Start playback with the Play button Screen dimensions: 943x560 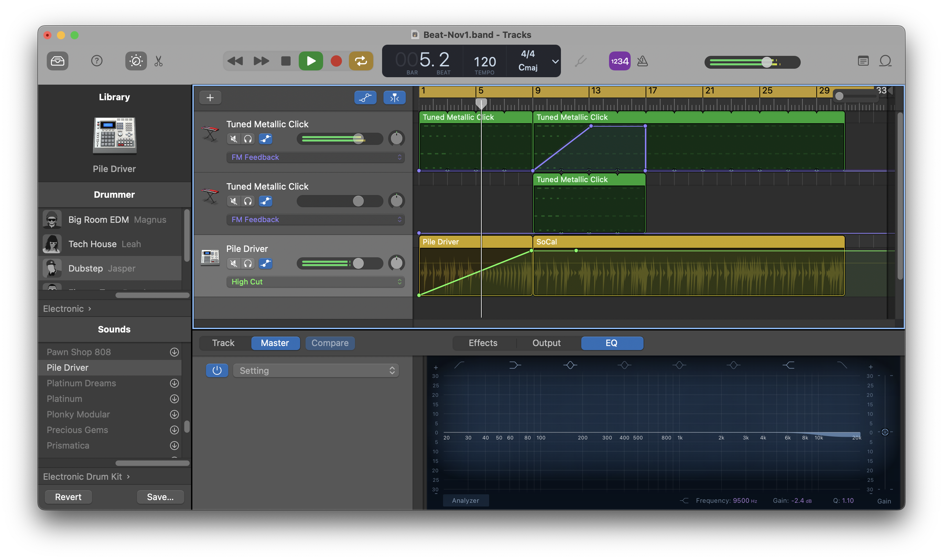pyautogui.click(x=311, y=61)
